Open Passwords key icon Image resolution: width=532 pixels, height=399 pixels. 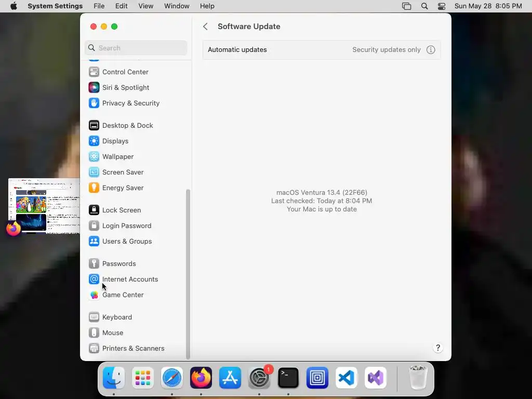94,264
